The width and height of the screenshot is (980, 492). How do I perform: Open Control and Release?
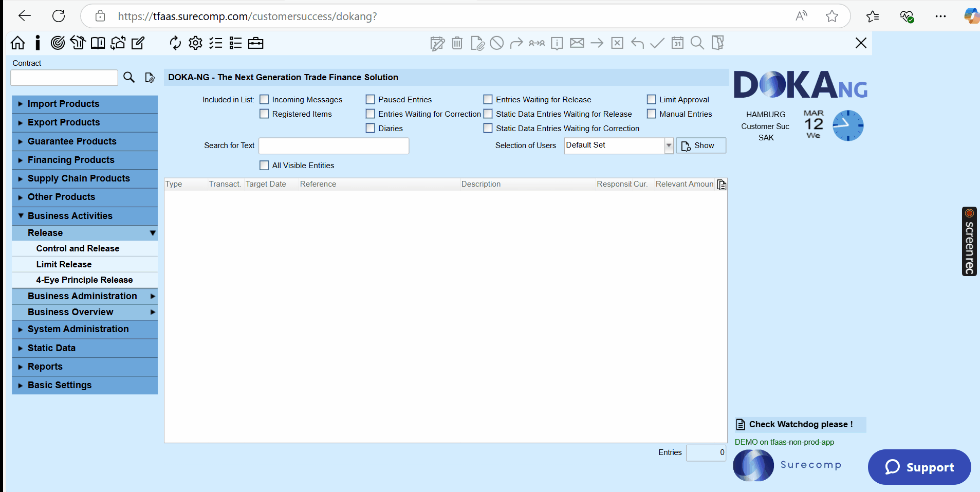coord(85,248)
